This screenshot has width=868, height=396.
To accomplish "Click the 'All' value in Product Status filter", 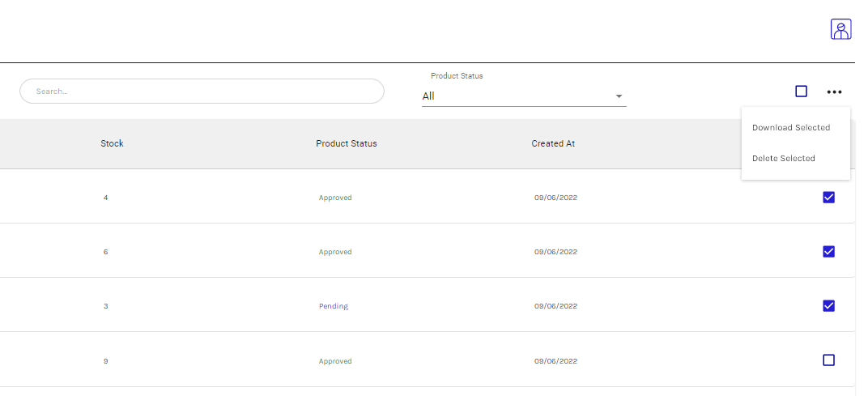I will tap(428, 96).
